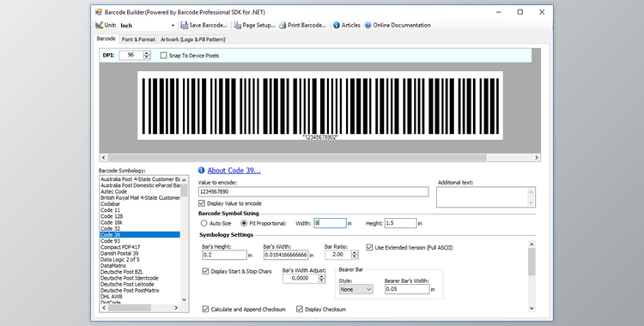Image resolution: width=644 pixels, height=326 pixels.
Task: Click the info icon beside About Code 39
Action: (x=201, y=171)
